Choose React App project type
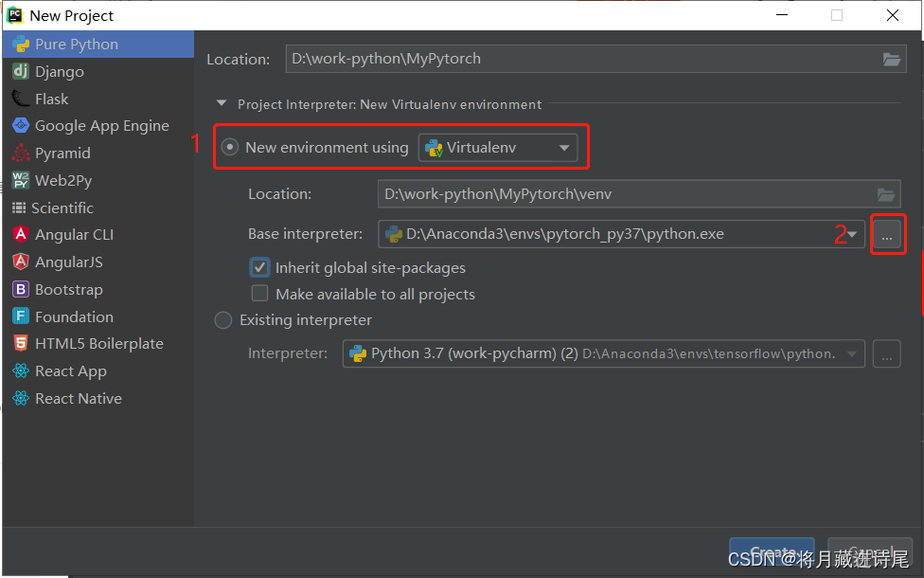Image resolution: width=924 pixels, height=578 pixels. click(x=98, y=370)
